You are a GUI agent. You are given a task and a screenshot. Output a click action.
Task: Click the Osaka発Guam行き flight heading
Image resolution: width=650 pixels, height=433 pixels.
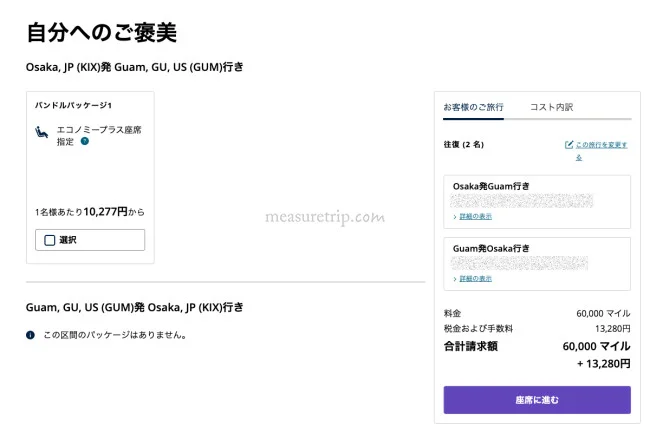pyautogui.click(x=491, y=186)
